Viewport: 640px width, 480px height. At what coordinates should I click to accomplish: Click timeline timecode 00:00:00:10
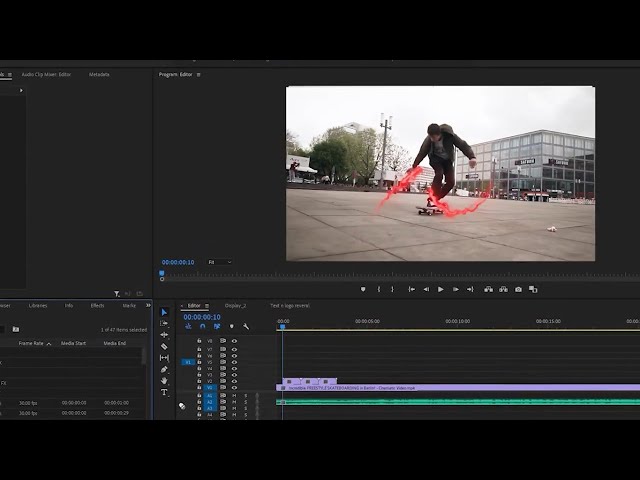(202, 317)
